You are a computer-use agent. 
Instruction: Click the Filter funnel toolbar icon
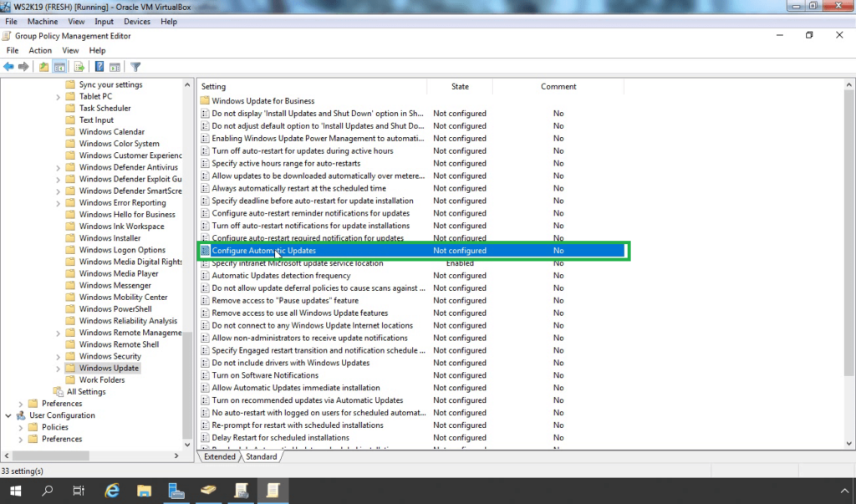tap(135, 67)
